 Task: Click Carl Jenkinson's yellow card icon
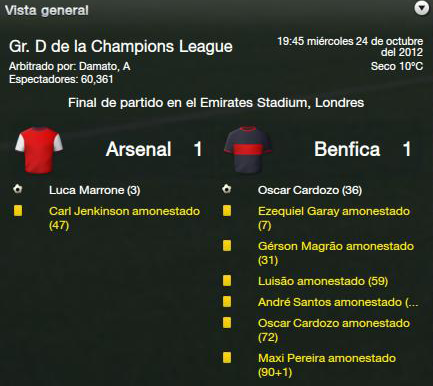18,211
